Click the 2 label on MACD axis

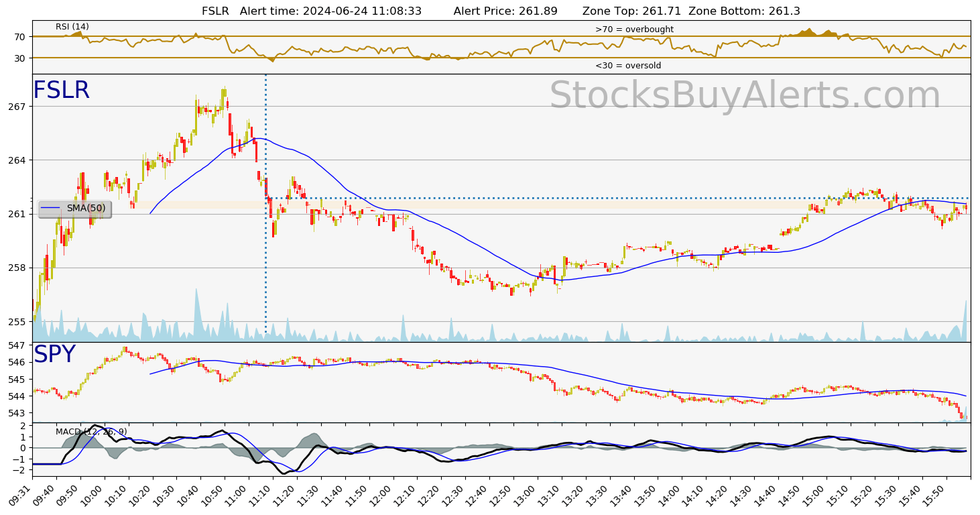(23, 426)
